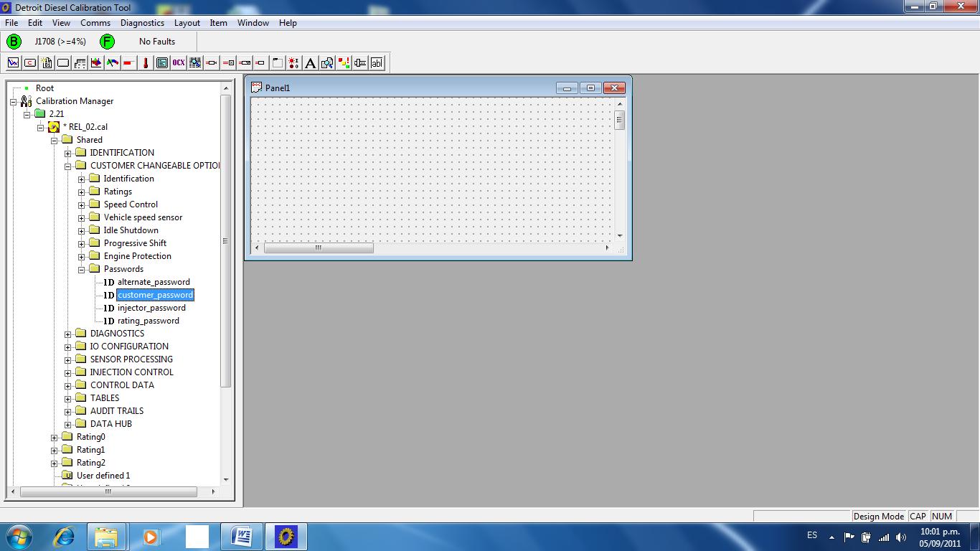Collapse the Calibration Manager node
Screen dimensions: 980x551
click(13, 101)
